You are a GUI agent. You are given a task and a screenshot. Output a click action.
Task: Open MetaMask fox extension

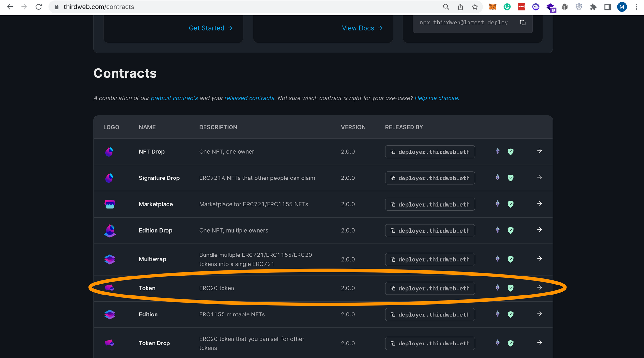point(493,7)
